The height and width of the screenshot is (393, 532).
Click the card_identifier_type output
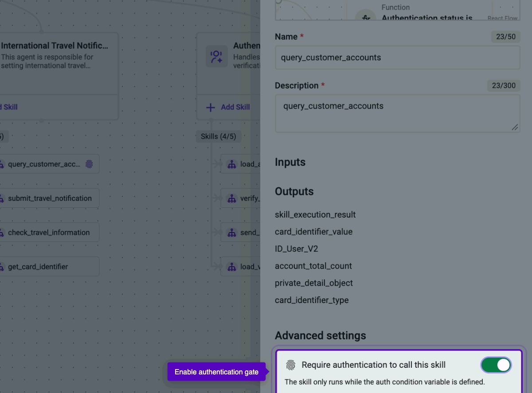(312, 300)
